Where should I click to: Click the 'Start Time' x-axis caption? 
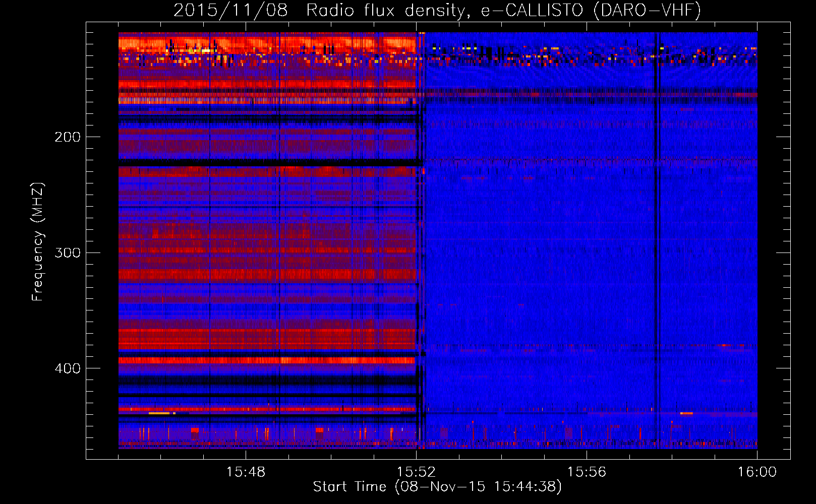coord(437,487)
